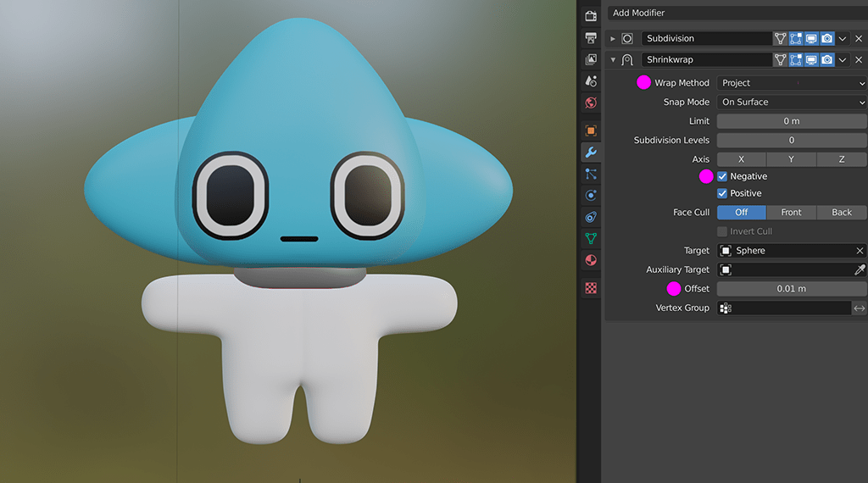
Task: Toggle Shrinkwrap on-cage display
Action: 780,59
